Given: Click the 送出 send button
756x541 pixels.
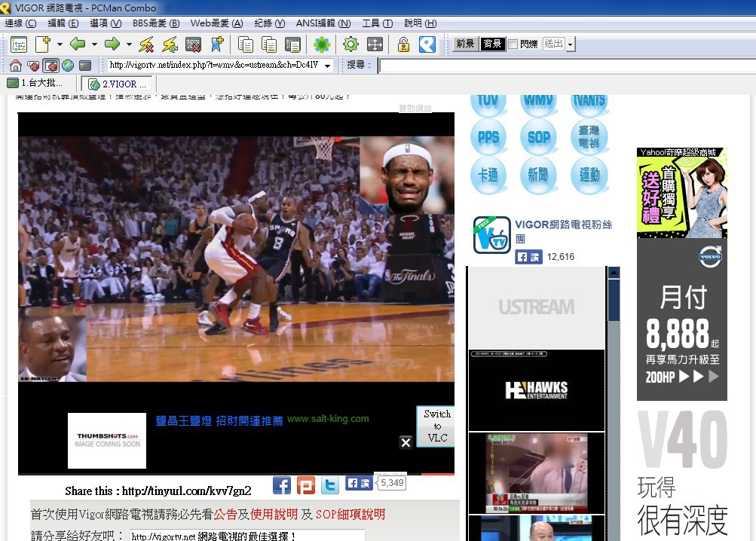Looking at the screenshot, I should tap(553, 44).
